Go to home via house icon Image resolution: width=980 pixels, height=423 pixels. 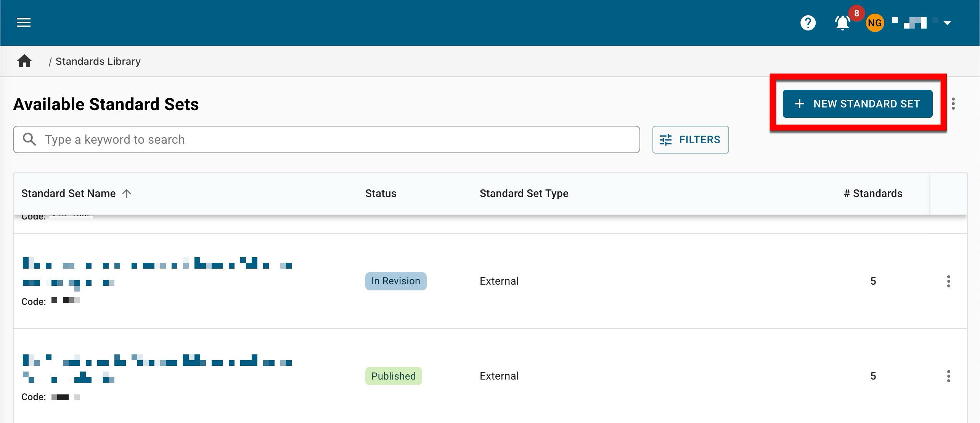tap(24, 61)
